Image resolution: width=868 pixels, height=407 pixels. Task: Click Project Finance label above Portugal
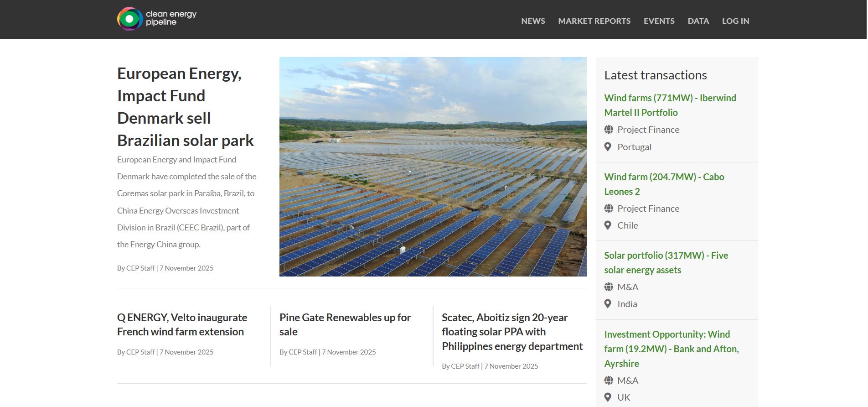coord(648,130)
